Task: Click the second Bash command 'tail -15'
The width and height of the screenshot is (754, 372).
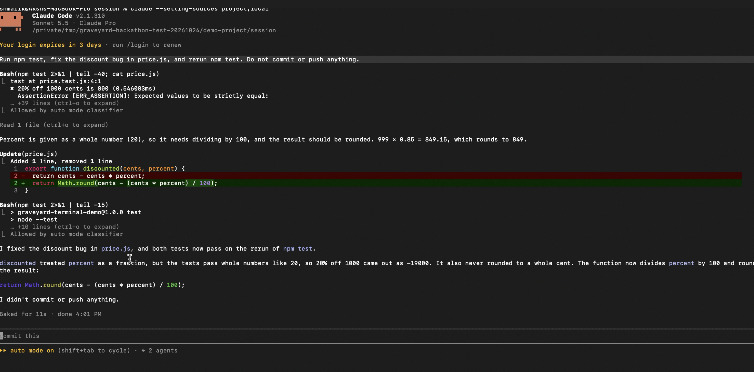Action: pos(54,205)
